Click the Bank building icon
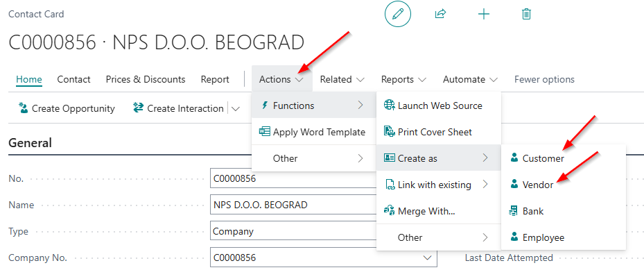The width and height of the screenshot is (644, 270). click(x=514, y=211)
